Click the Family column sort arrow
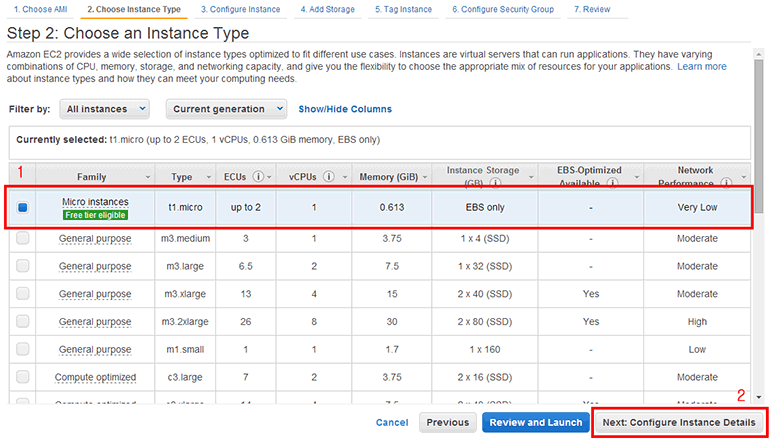The image size is (770, 440). click(x=151, y=178)
